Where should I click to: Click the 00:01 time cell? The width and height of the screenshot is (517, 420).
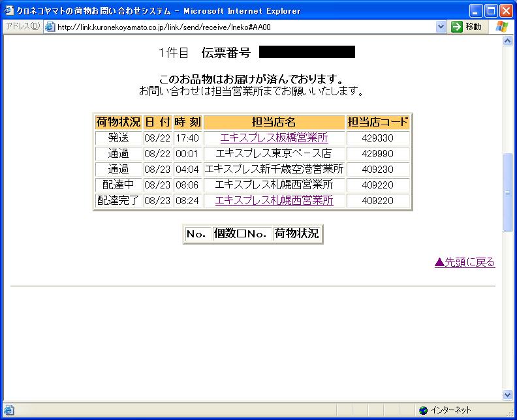point(187,153)
